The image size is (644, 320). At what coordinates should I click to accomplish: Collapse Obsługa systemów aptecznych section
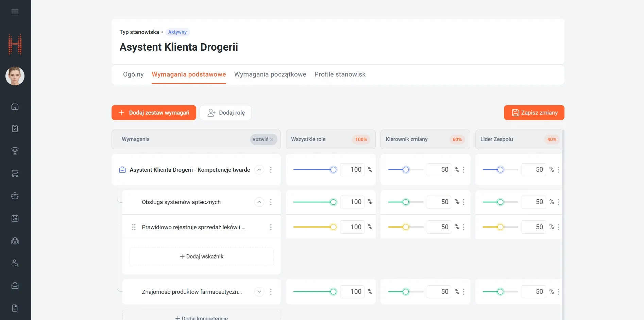259,202
